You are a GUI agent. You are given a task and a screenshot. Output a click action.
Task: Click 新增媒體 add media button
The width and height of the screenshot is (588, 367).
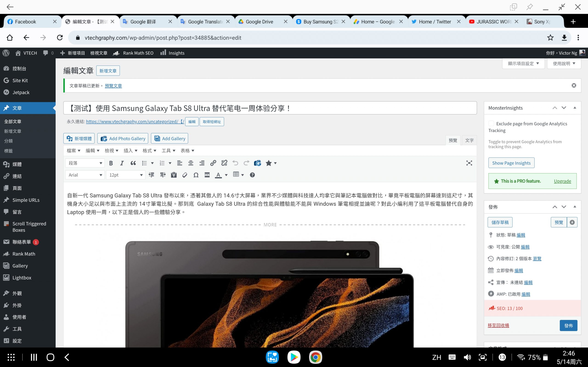[79, 138]
